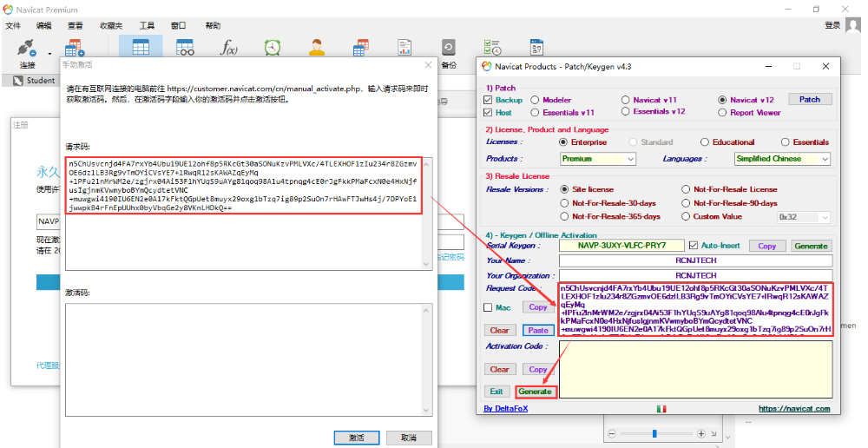The width and height of the screenshot is (868, 448).
Task: Open the Event clock toolbar icon
Action: [273, 48]
